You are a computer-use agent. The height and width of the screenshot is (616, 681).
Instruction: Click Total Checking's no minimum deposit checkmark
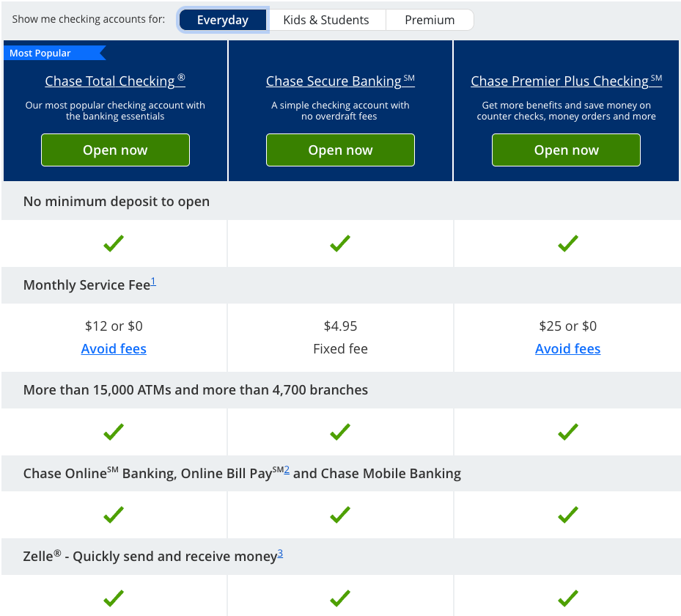pyautogui.click(x=114, y=243)
